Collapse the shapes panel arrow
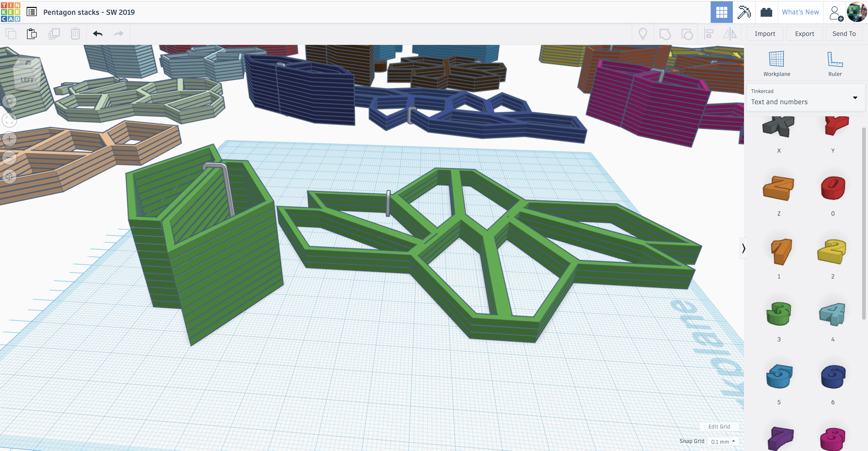The width and height of the screenshot is (868, 451). [743, 248]
